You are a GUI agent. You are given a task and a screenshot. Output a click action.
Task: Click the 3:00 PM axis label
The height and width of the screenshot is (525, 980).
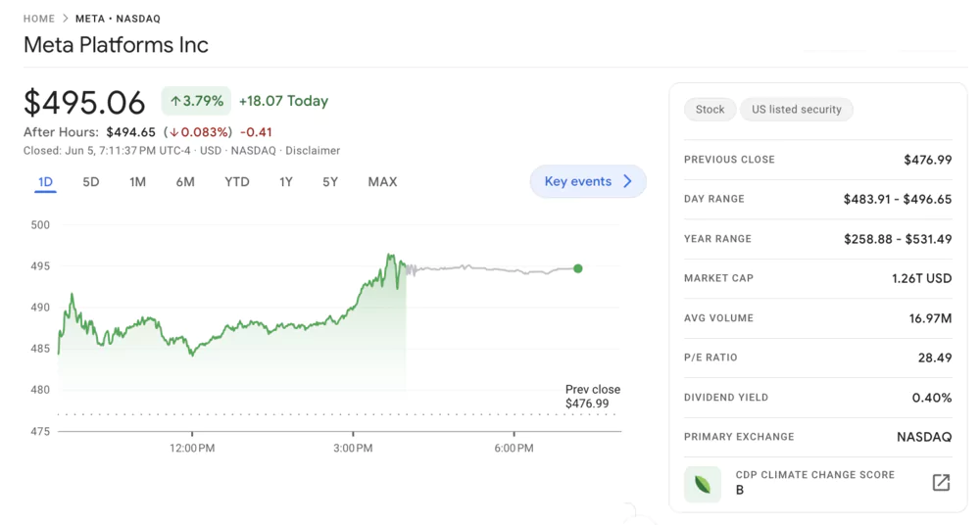[x=353, y=449]
